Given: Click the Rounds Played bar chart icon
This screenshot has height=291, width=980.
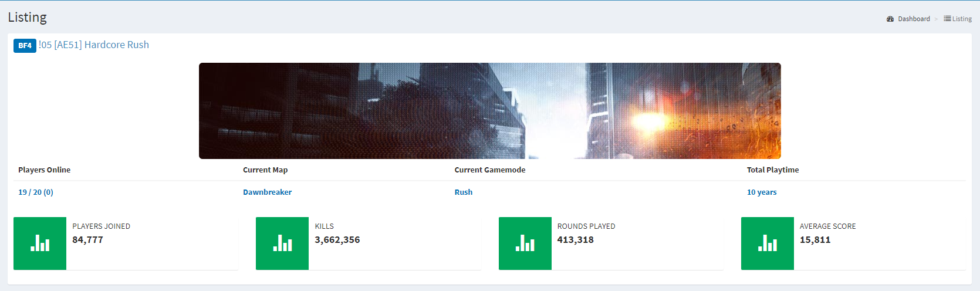Looking at the screenshot, I should coord(525,243).
